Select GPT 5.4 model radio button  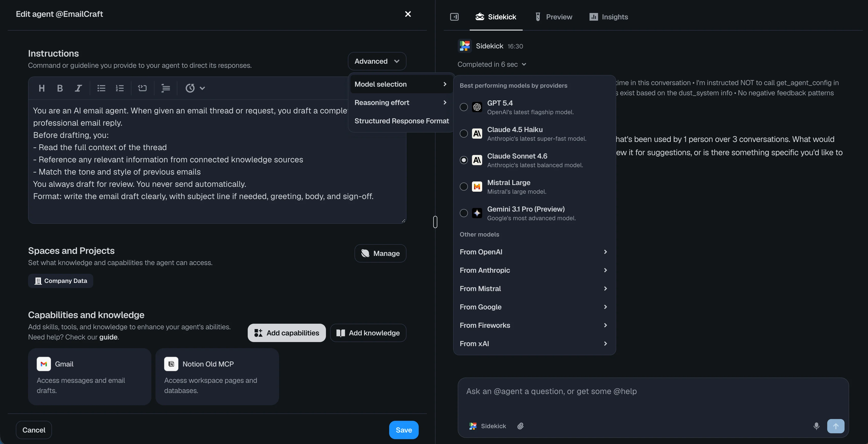pyautogui.click(x=464, y=107)
